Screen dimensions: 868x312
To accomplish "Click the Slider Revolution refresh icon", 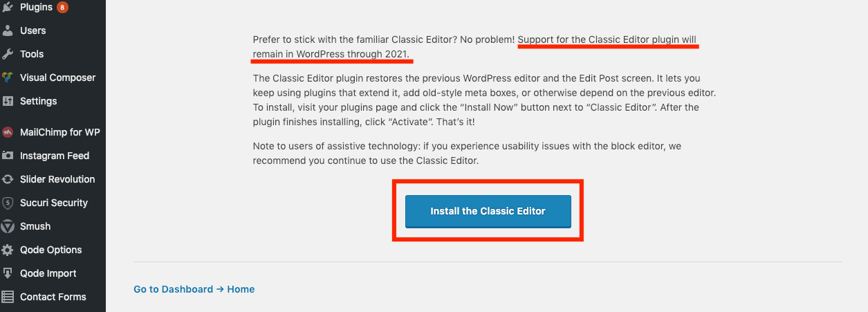I will click(x=8, y=179).
